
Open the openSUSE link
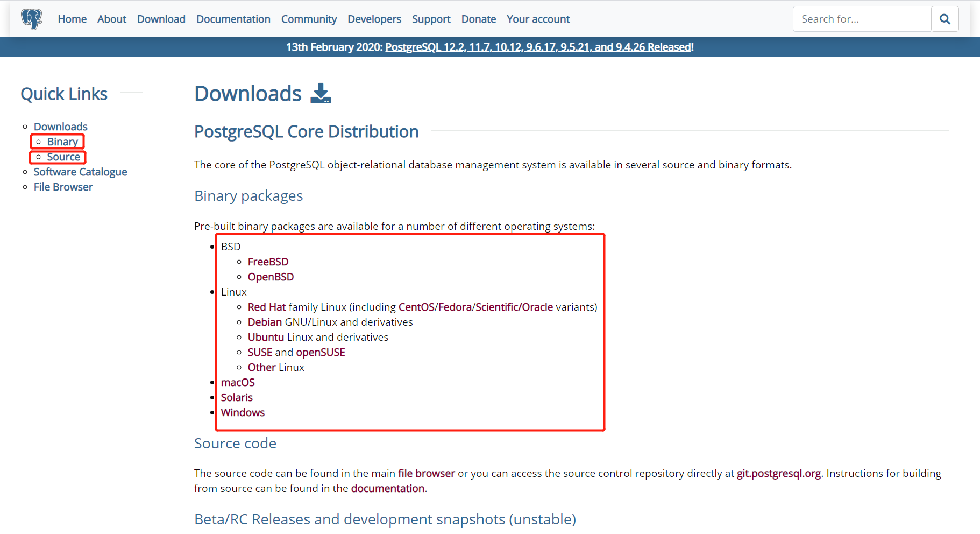(x=321, y=353)
